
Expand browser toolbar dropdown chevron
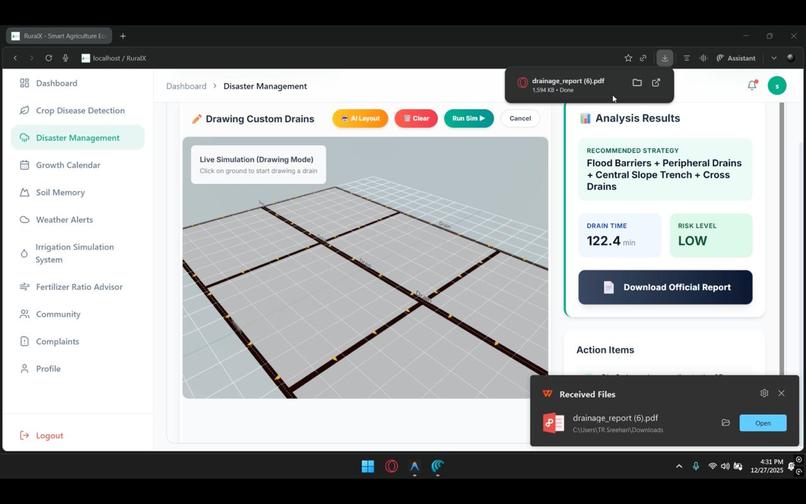(774, 58)
